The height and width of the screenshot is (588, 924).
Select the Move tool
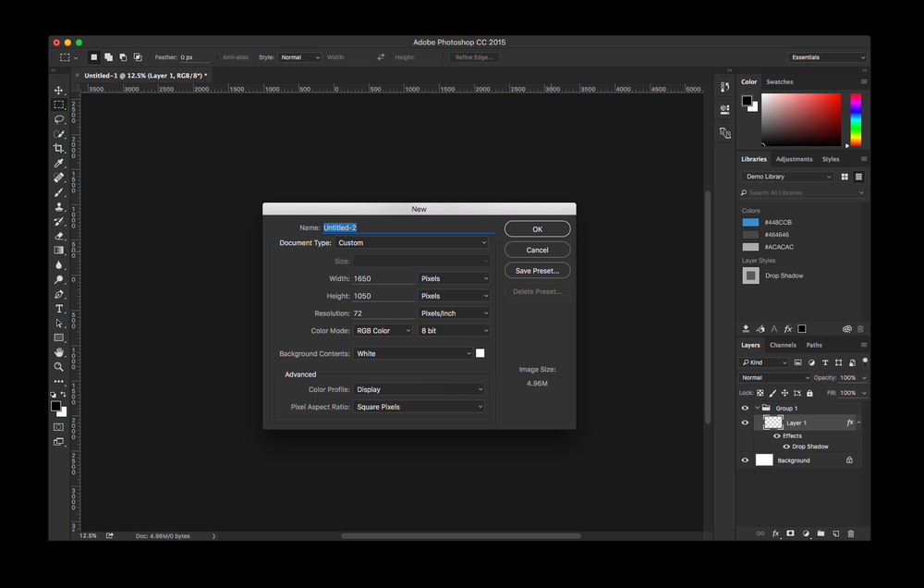click(59, 91)
